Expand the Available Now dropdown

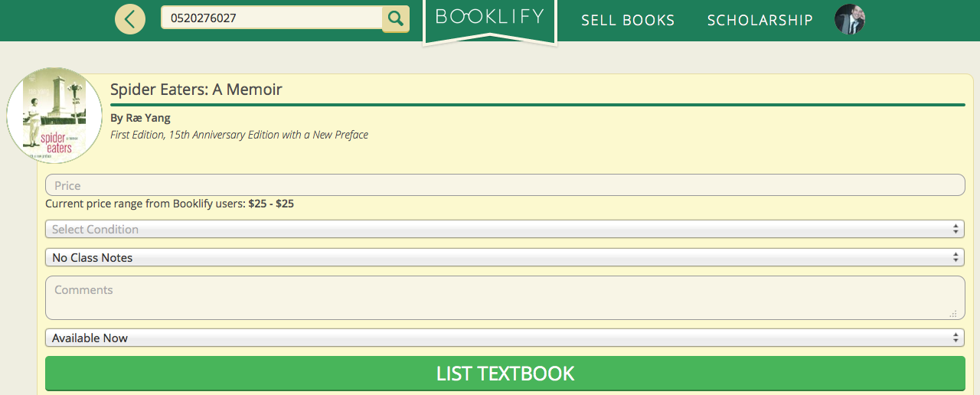pyautogui.click(x=505, y=338)
